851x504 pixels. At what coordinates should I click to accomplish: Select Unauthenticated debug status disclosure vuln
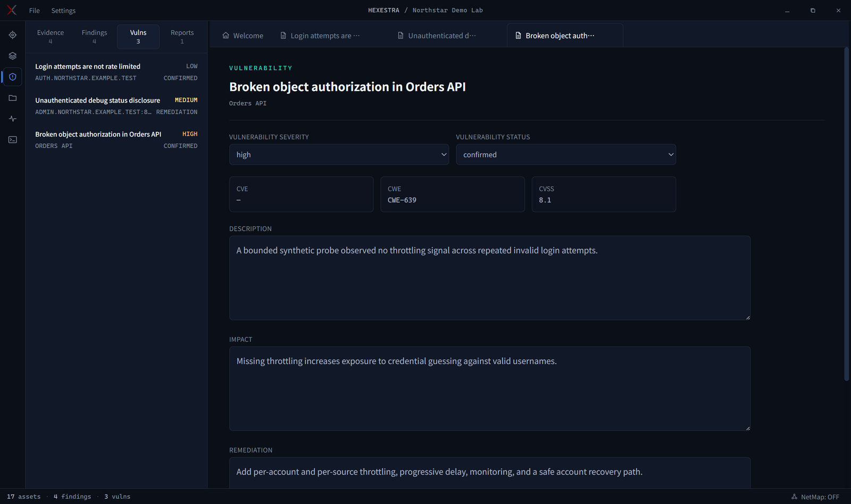click(x=116, y=106)
